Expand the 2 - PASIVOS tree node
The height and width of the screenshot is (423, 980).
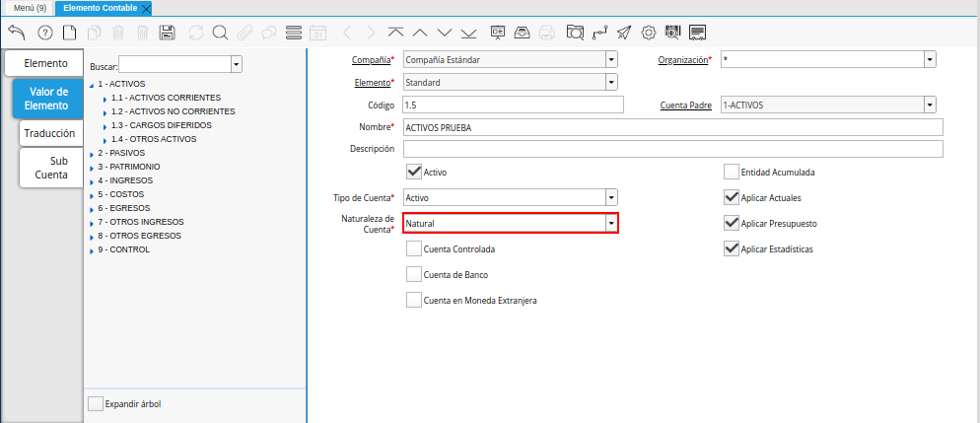[x=92, y=154]
